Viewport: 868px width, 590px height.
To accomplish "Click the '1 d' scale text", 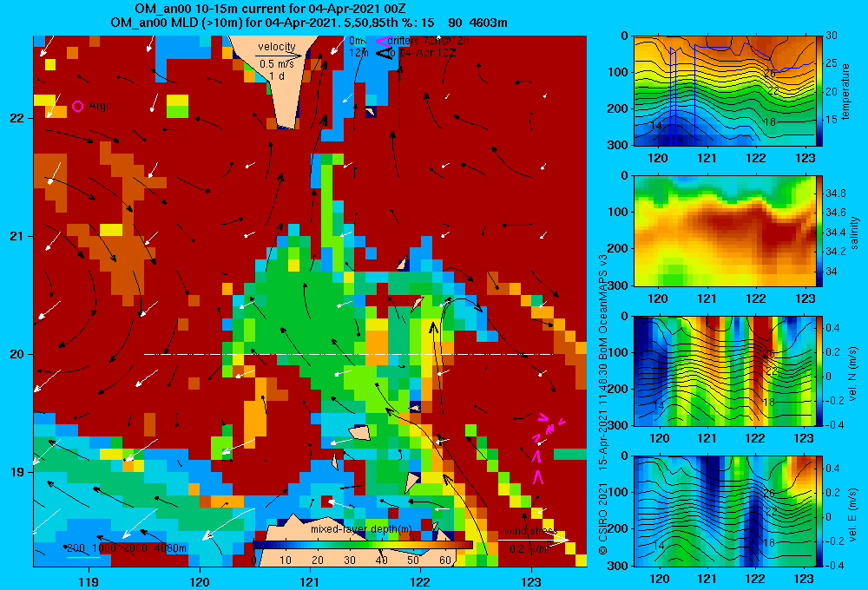I will click(x=277, y=75).
